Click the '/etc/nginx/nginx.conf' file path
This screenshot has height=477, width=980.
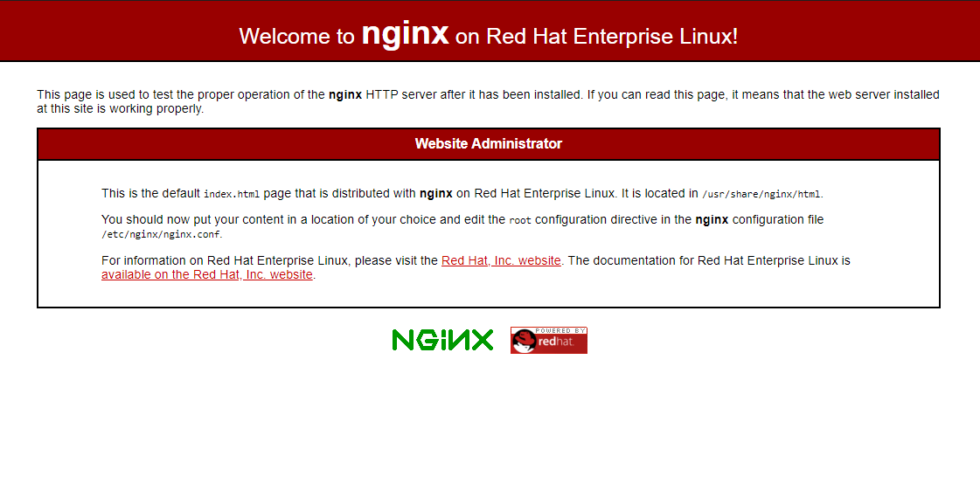pos(161,235)
